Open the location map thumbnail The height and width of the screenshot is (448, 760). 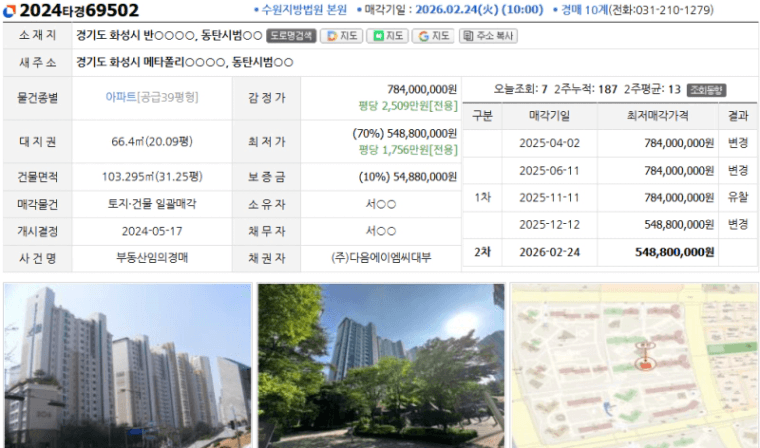tap(635, 366)
